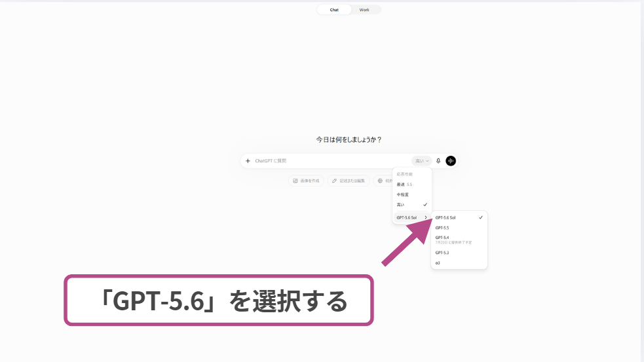
Task: Click the plus attach icon in prompt box
Action: 248,161
